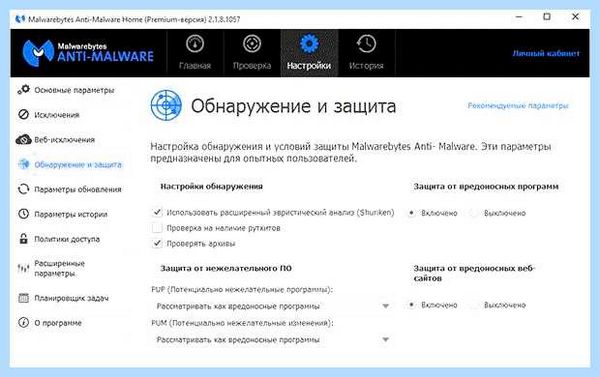Switch to the Проверка tab
Viewport: 600px width, 377px height.
(252, 53)
